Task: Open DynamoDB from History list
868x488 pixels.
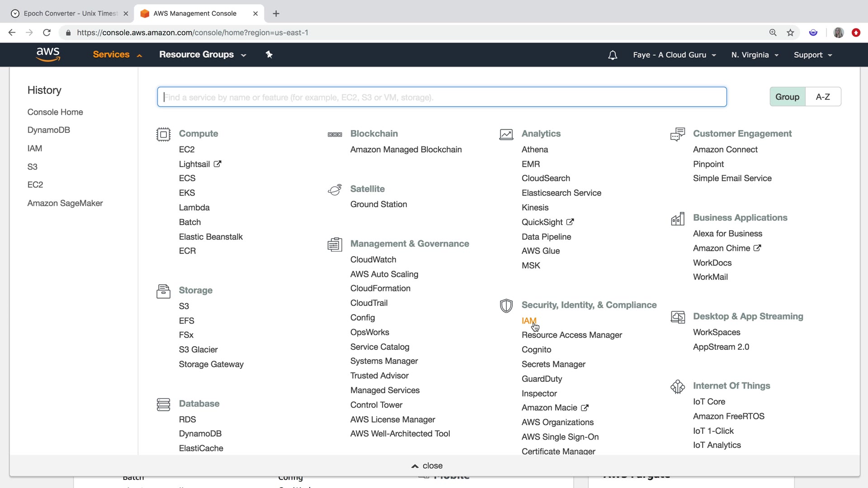Action: point(49,130)
